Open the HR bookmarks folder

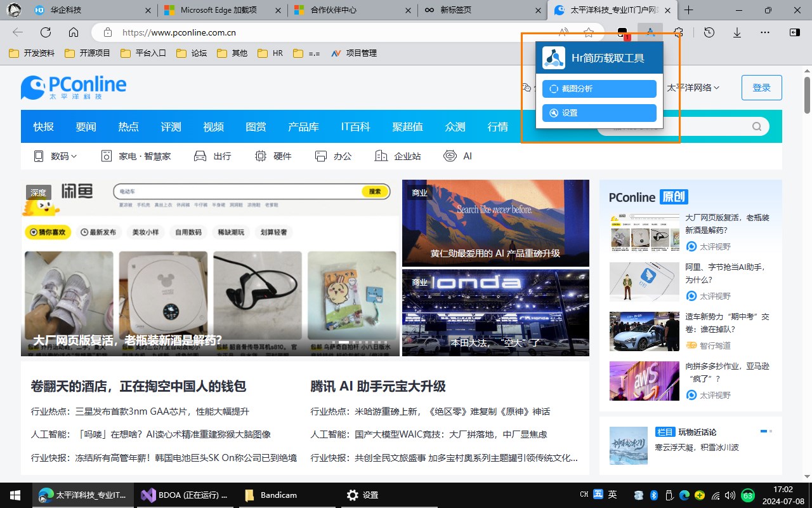coord(271,53)
